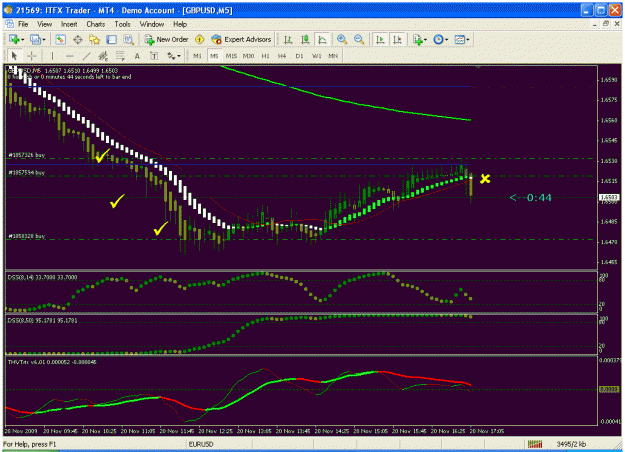625x452 pixels.
Task: Select the Fibonacci Retracement tool
Action: [x=120, y=56]
